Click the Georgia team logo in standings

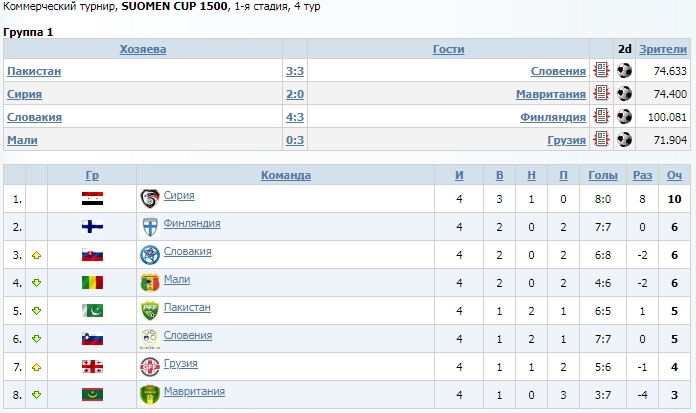pyautogui.click(x=150, y=367)
